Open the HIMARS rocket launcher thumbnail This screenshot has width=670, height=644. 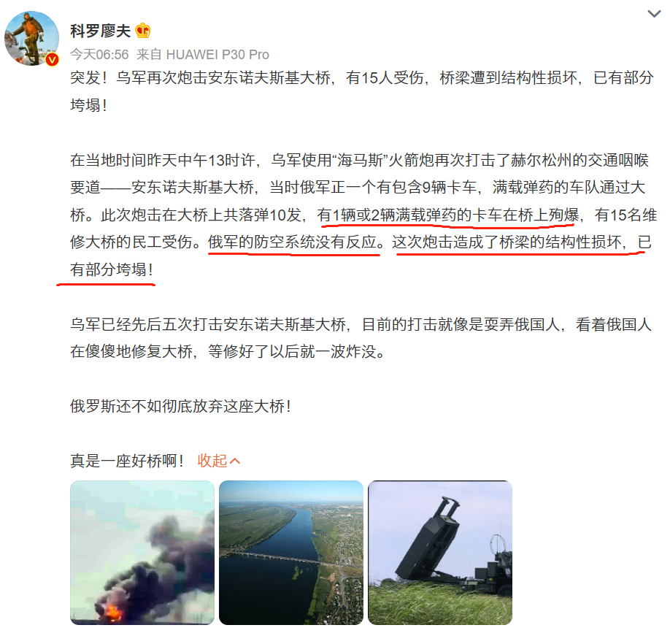439,553
